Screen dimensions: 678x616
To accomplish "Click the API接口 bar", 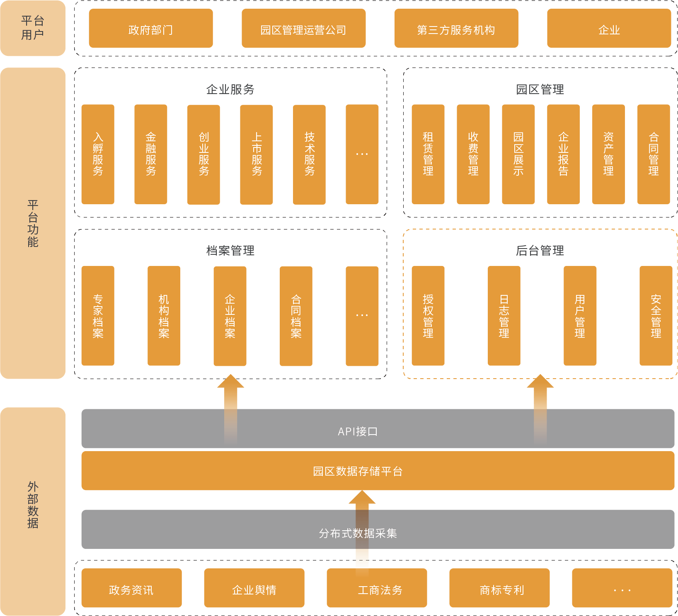I will click(378, 429).
